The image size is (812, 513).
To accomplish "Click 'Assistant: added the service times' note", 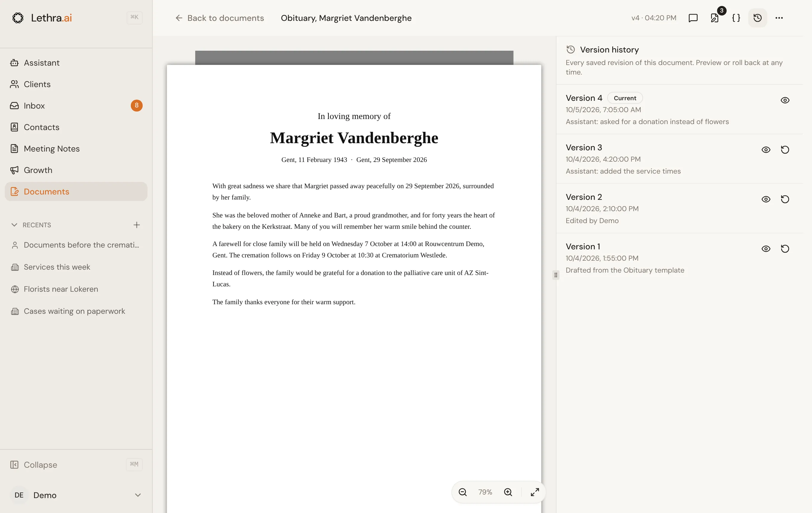I will 623,171.
